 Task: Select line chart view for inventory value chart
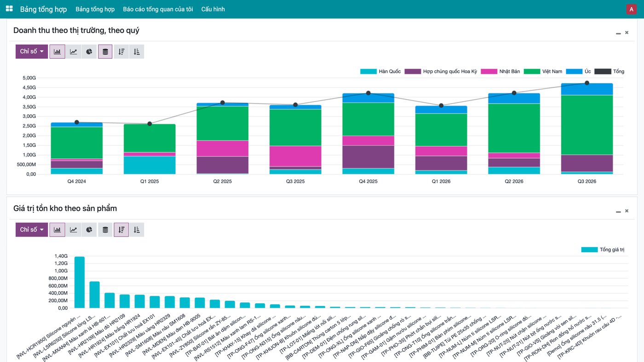click(73, 230)
